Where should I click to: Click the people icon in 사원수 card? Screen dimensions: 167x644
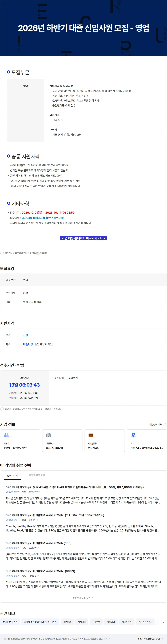click(6, 435)
